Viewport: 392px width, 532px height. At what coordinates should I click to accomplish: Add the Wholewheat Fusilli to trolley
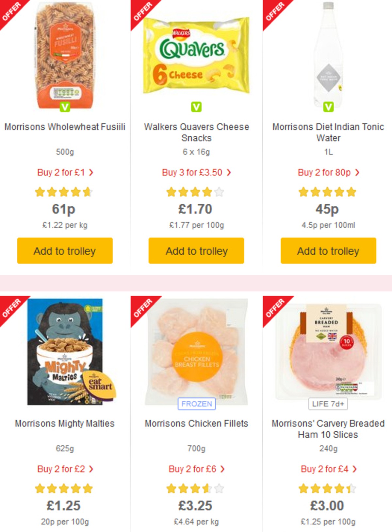pyautogui.click(x=64, y=250)
